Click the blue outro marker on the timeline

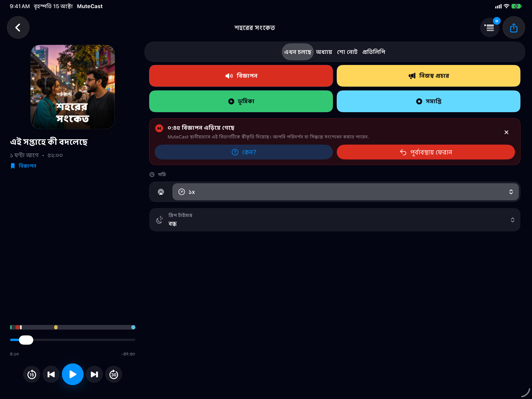(133, 327)
